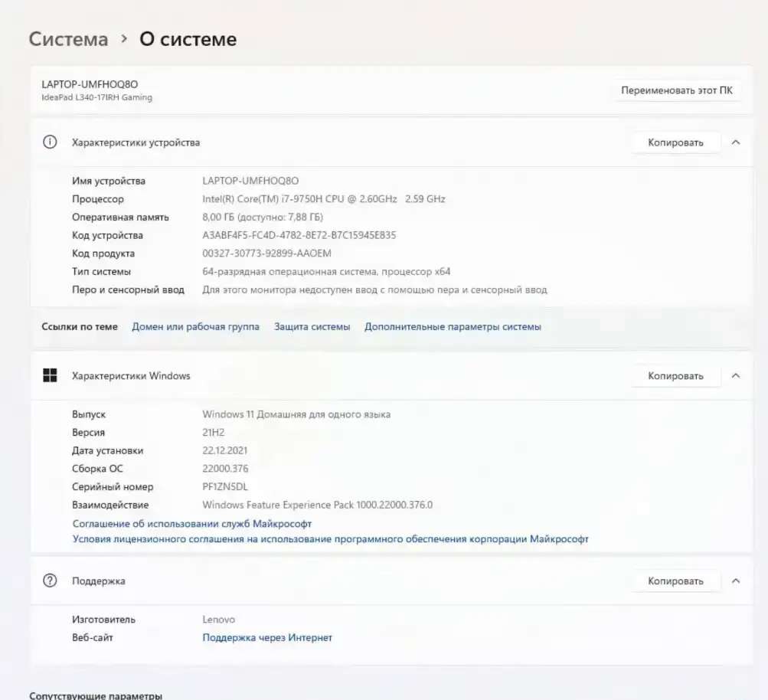Click the Сопутствующие параметры heading

tap(96, 695)
